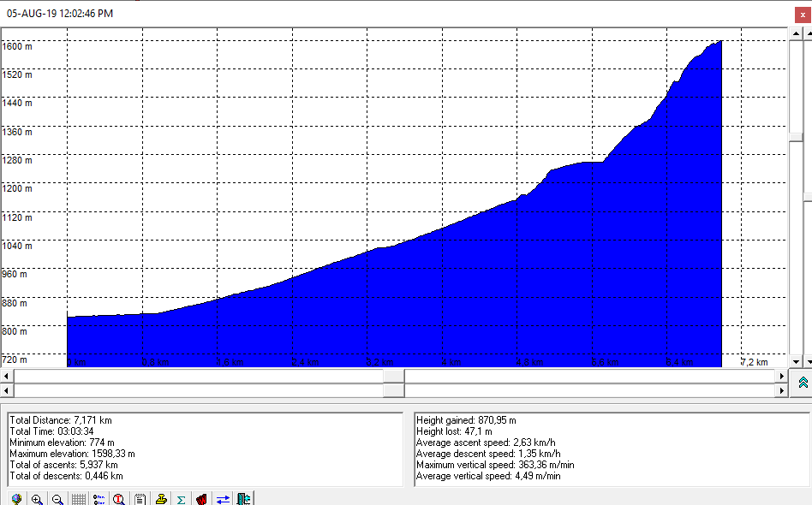Image resolution: width=812 pixels, height=505 pixels.
Task: Click up arrow of outer right scrollbar
Action: [809, 33]
